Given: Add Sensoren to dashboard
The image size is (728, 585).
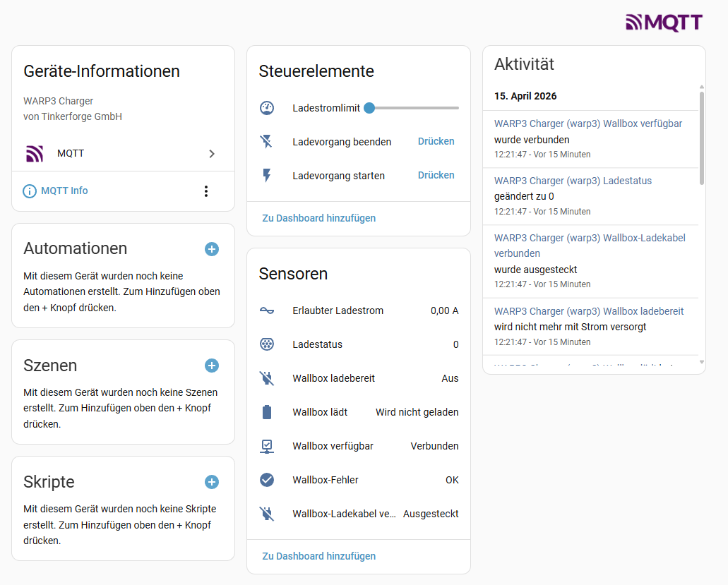Looking at the screenshot, I should [x=318, y=556].
